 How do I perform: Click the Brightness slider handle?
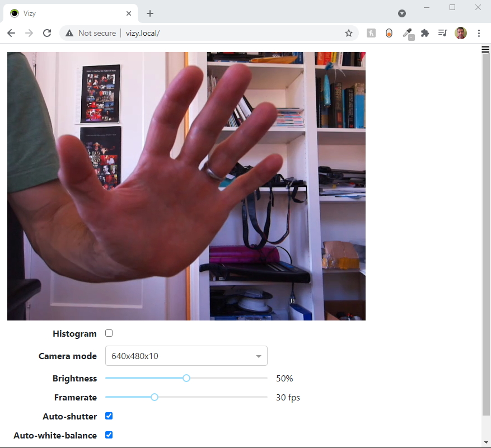point(186,378)
